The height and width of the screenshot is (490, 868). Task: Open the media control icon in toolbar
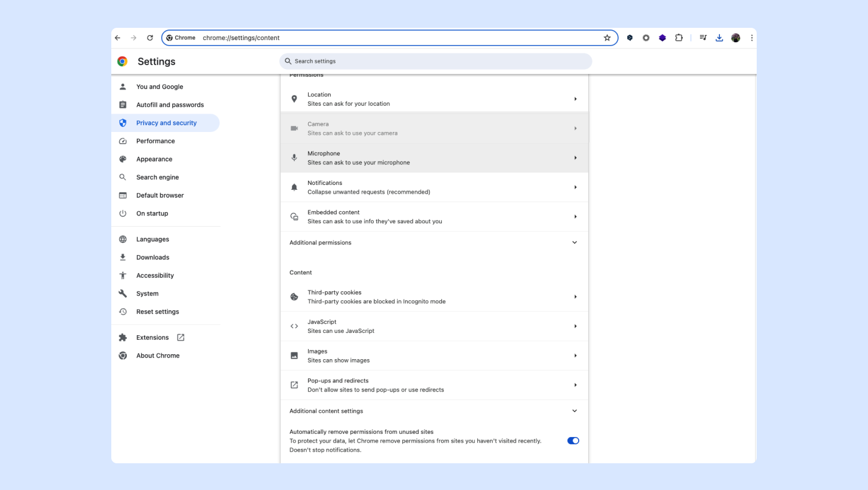tap(703, 38)
